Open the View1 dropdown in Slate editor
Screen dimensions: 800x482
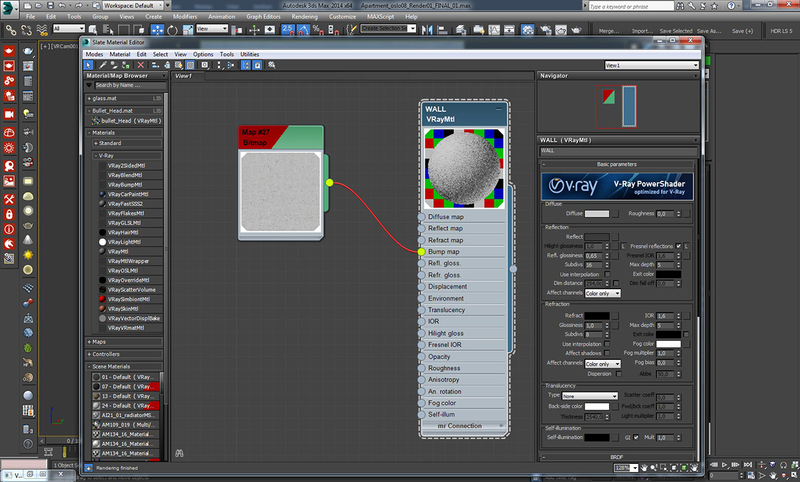(652, 65)
